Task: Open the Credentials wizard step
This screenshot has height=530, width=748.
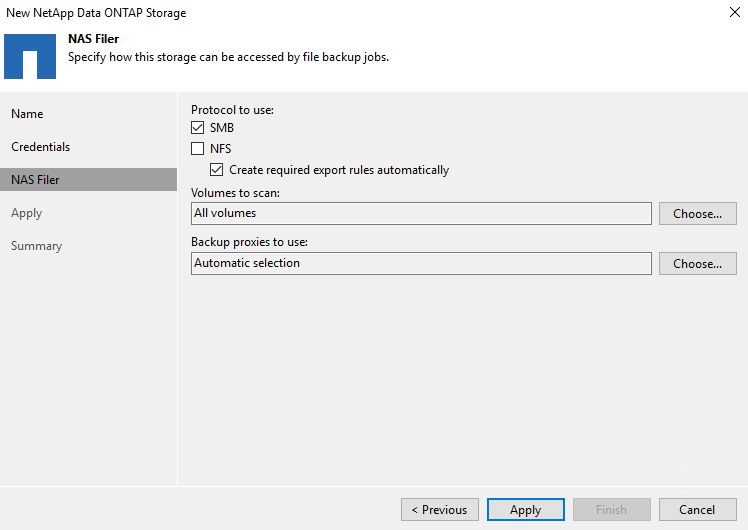Action: [41, 147]
